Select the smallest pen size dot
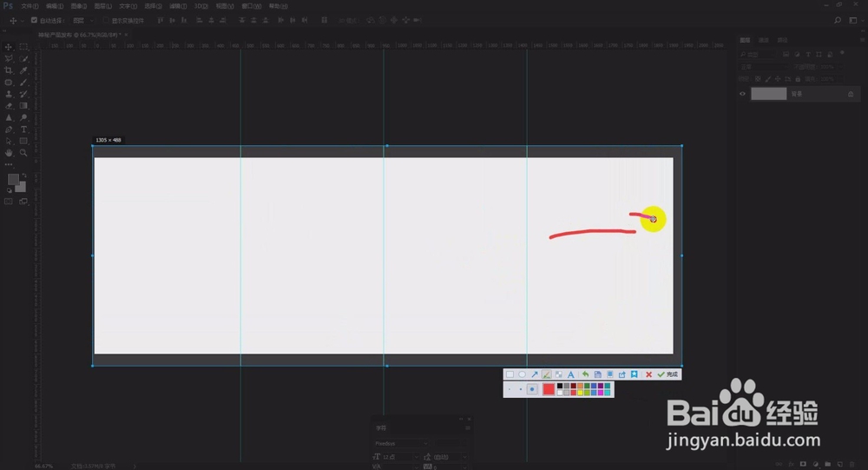 coord(510,389)
